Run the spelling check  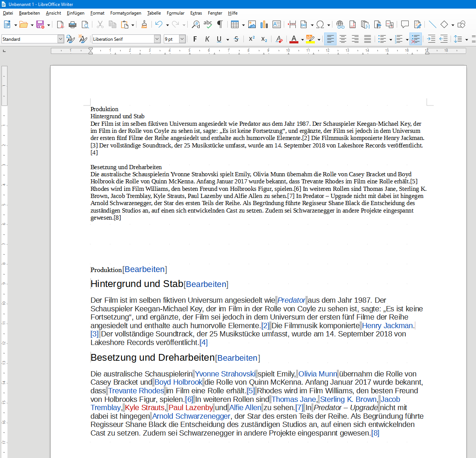[x=208, y=25]
